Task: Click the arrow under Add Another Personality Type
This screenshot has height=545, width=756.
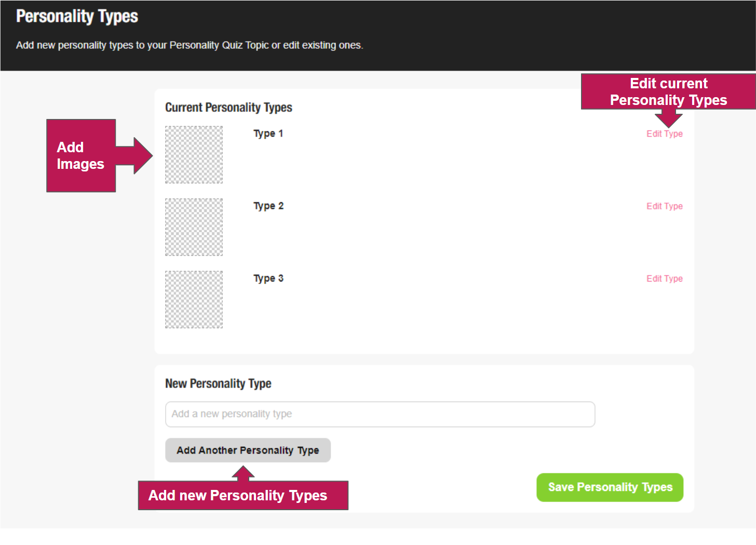Action: click(243, 473)
